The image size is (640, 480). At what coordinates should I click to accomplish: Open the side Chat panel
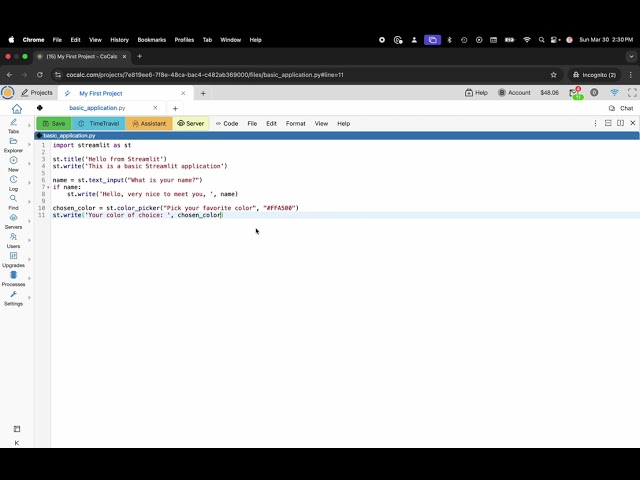pyautogui.click(x=621, y=108)
